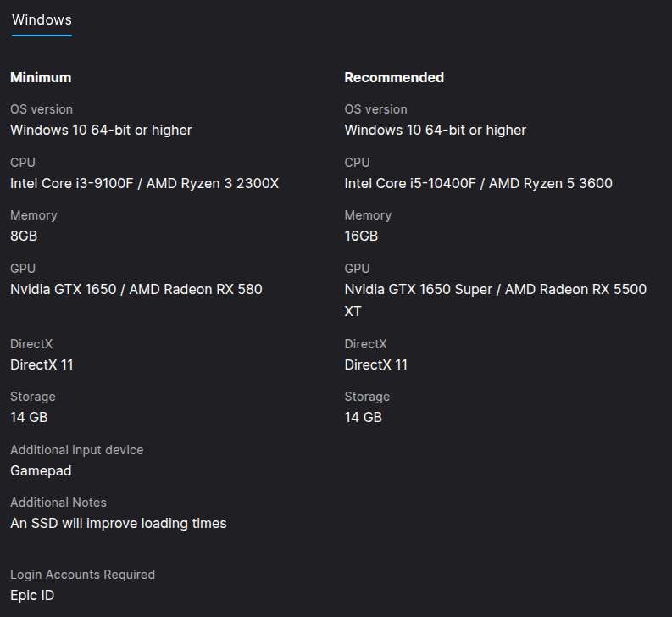Click the Login Accounts Required label

click(82, 575)
